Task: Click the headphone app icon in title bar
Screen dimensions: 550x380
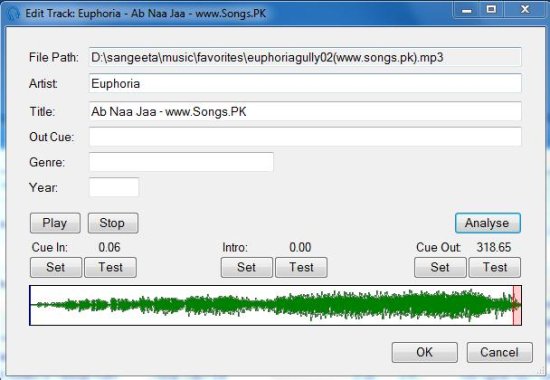Action: (x=13, y=14)
